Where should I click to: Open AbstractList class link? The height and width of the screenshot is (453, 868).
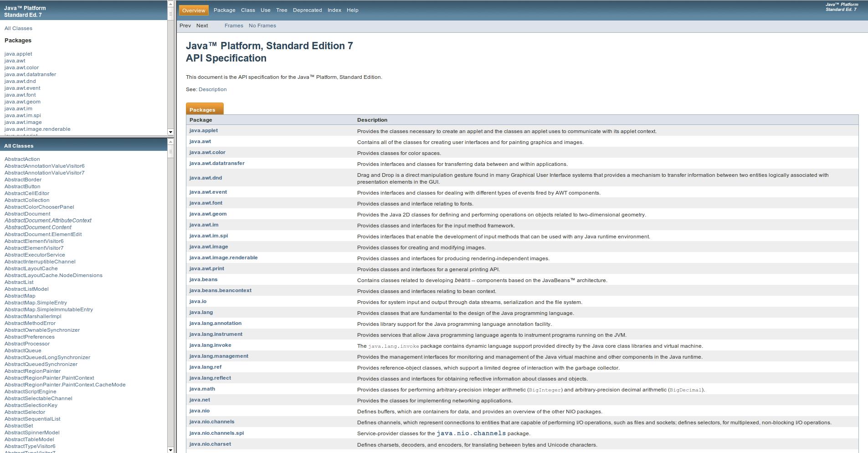point(19,282)
